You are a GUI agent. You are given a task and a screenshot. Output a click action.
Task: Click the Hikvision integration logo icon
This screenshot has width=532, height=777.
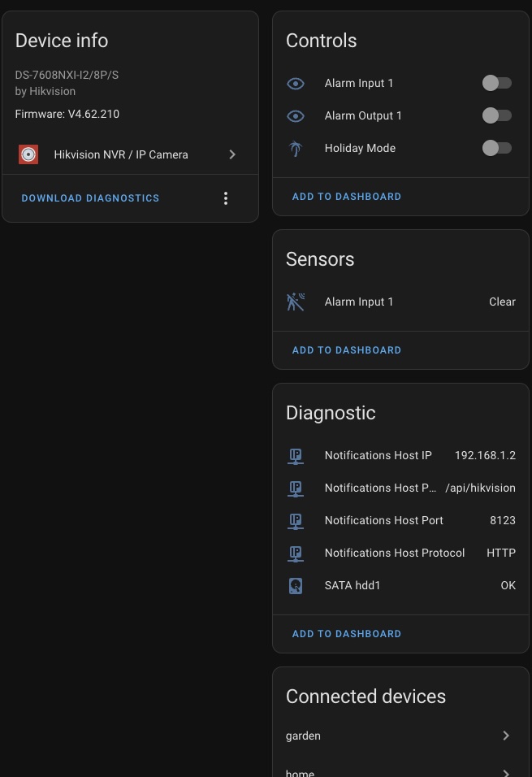(x=28, y=154)
